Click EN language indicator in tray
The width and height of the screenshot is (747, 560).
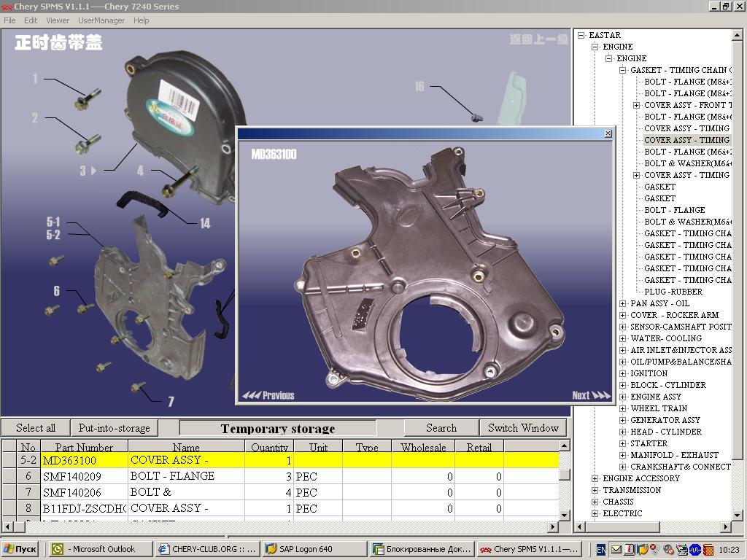tap(601, 550)
